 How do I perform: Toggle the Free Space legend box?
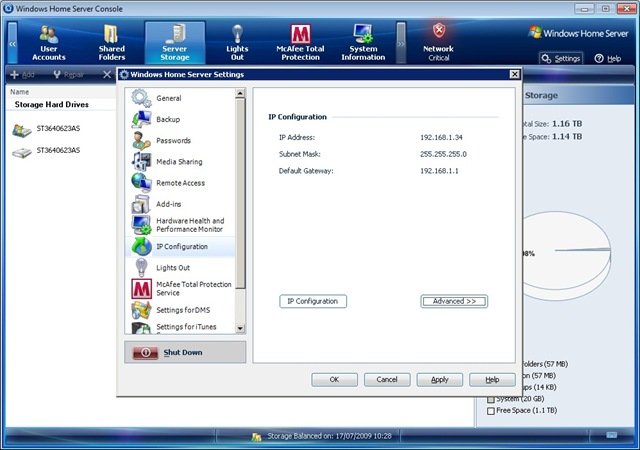(x=491, y=411)
